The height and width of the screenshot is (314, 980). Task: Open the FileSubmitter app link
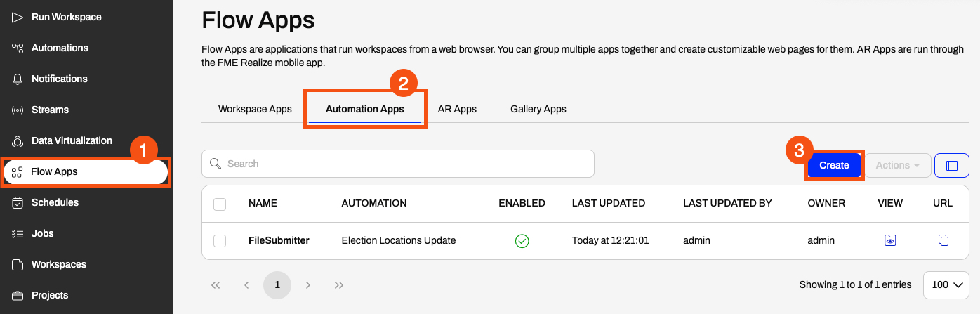coord(279,240)
